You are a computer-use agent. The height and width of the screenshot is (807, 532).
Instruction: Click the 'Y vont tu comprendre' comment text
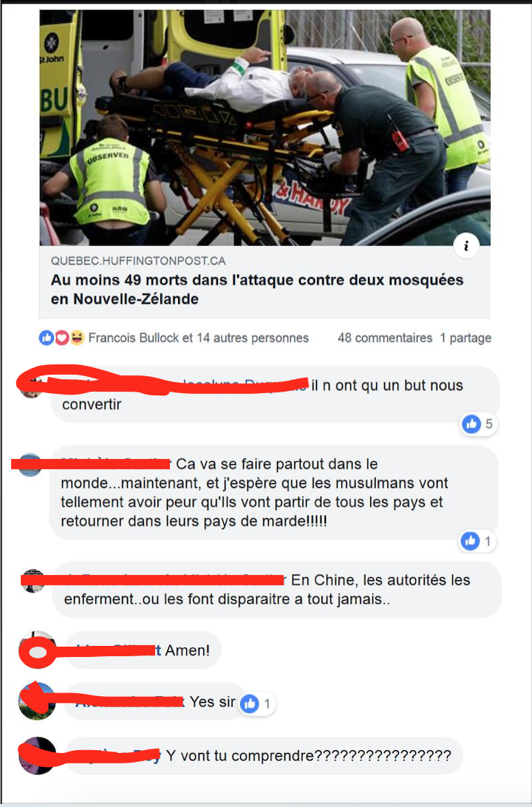(x=309, y=756)
